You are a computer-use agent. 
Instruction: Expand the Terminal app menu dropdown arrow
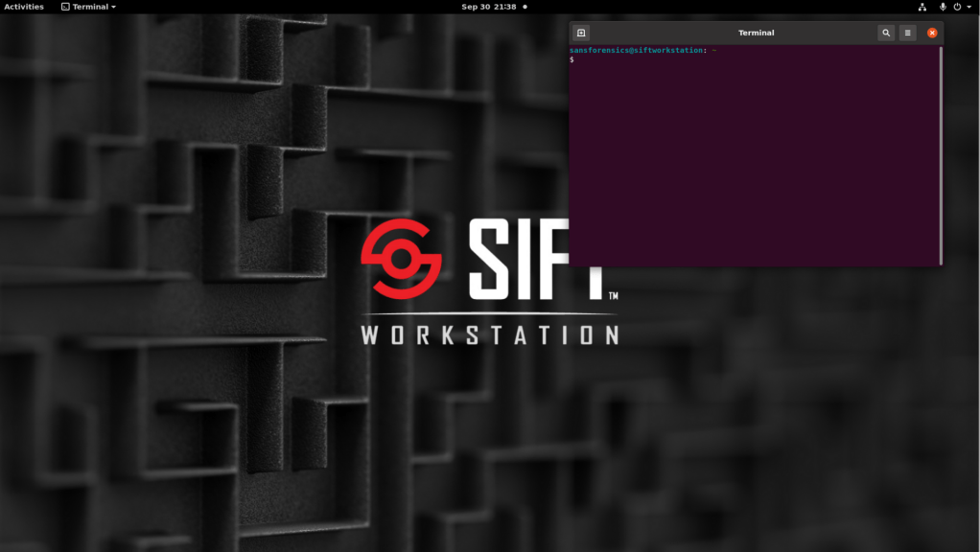pyautogui.click(x=113, y=7)
